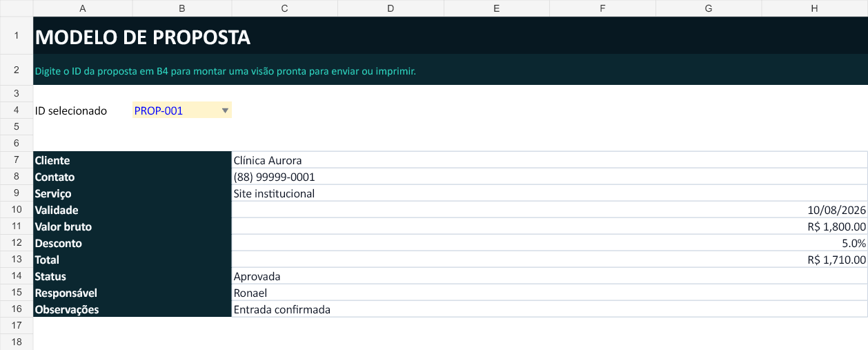Select row 12 header
Viewport: 868px width, 350px height.
pyautogui.click(x=17, y=243)
